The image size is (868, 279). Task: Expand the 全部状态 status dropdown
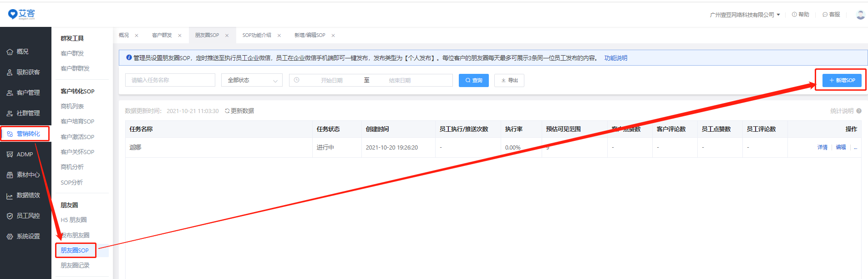pyautogui.click(x=252, y=80)
